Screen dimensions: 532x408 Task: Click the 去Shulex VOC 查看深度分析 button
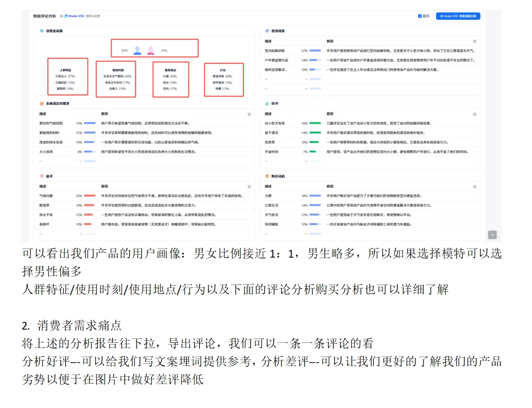pos(459,16)
